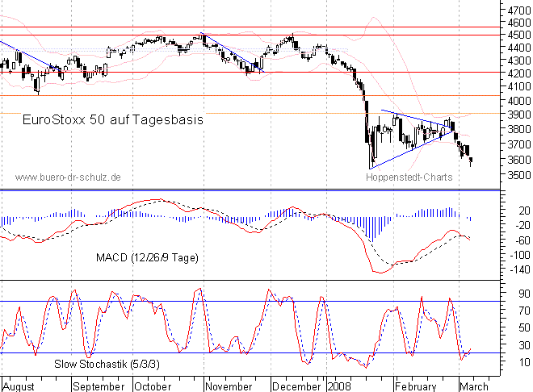Click the red horizontal line near 4000
The width and height of the screenshot is (533, 392).
coord(162,96)
